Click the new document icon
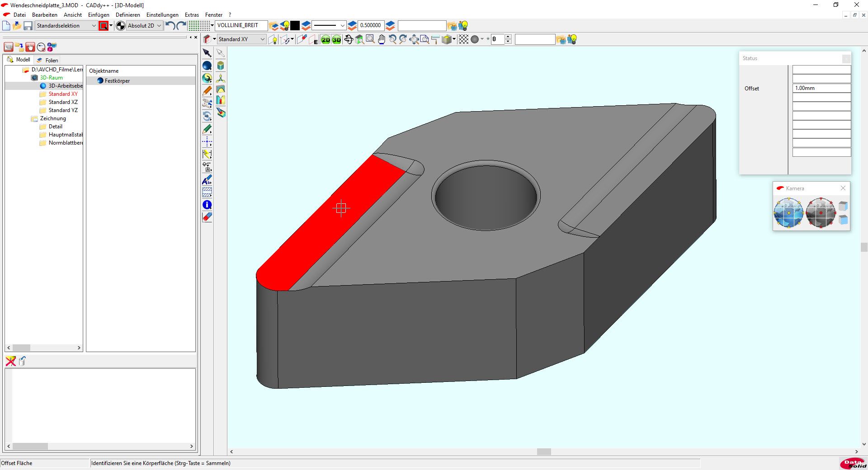Screen dimensions: 868x470 (x=6, y=26)
